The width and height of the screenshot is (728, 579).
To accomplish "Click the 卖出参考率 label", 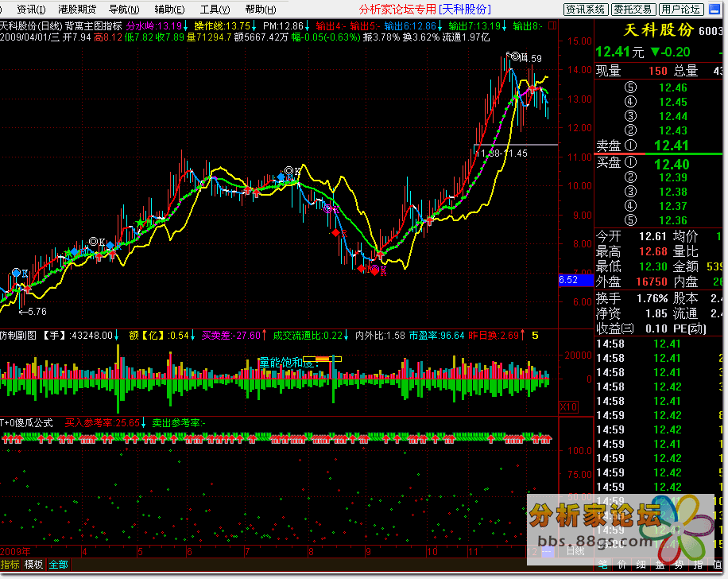I will point(179,423).
